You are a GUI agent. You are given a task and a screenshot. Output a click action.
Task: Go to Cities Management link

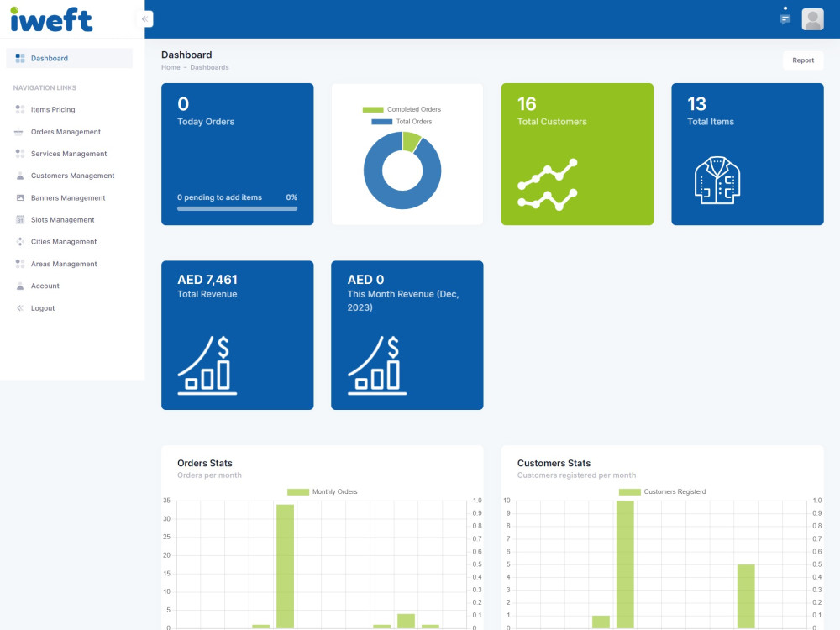tap(64, 242)
